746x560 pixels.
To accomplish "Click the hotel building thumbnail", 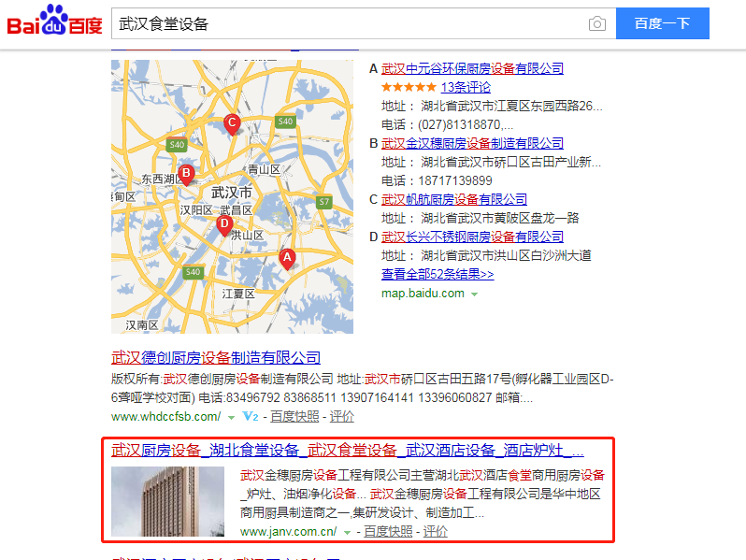I will (167, 501).
